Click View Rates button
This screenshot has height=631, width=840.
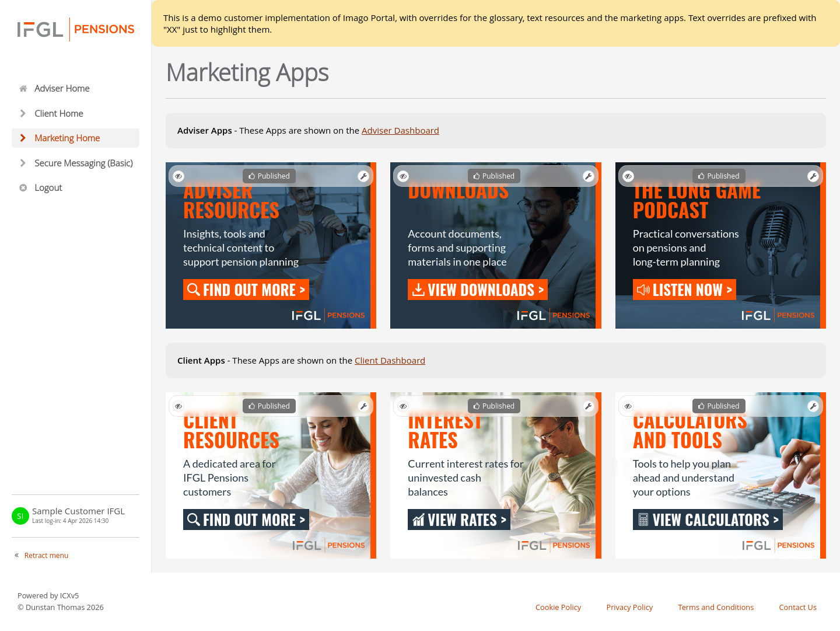point(459,520)
